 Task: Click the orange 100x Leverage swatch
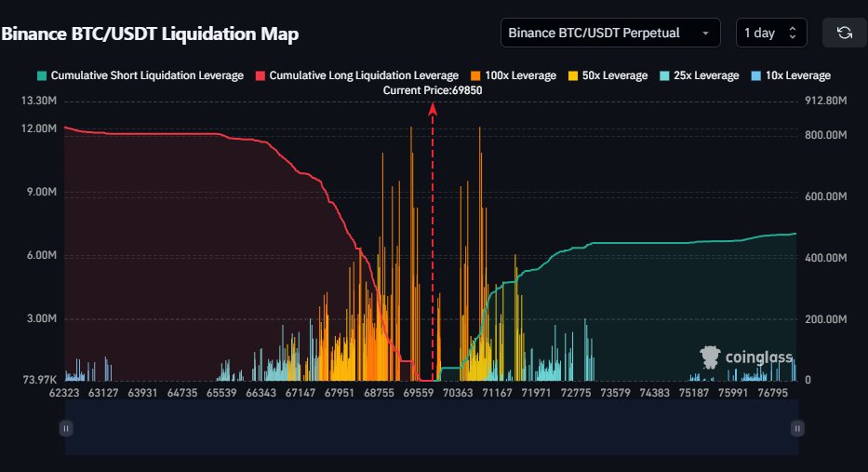click(x=475, y=76)
